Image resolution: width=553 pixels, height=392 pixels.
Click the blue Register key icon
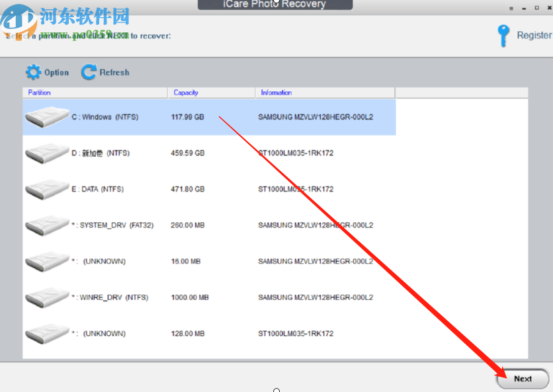pos(503,36)
